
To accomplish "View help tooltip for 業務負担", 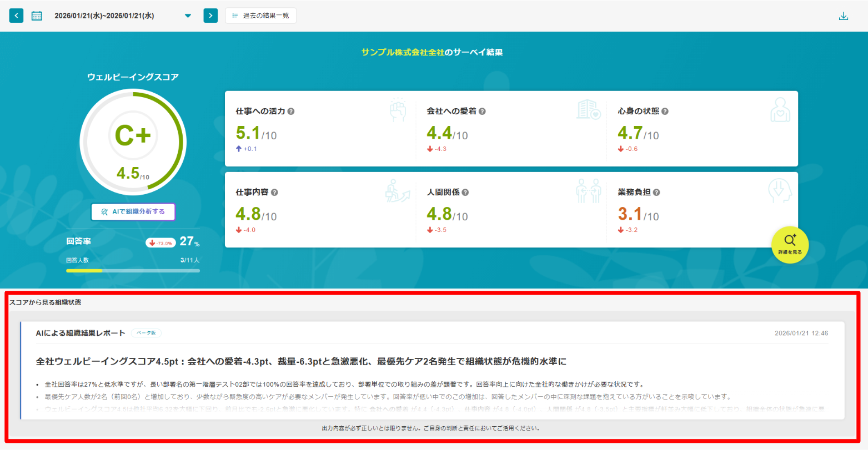I will pos(656,192).
